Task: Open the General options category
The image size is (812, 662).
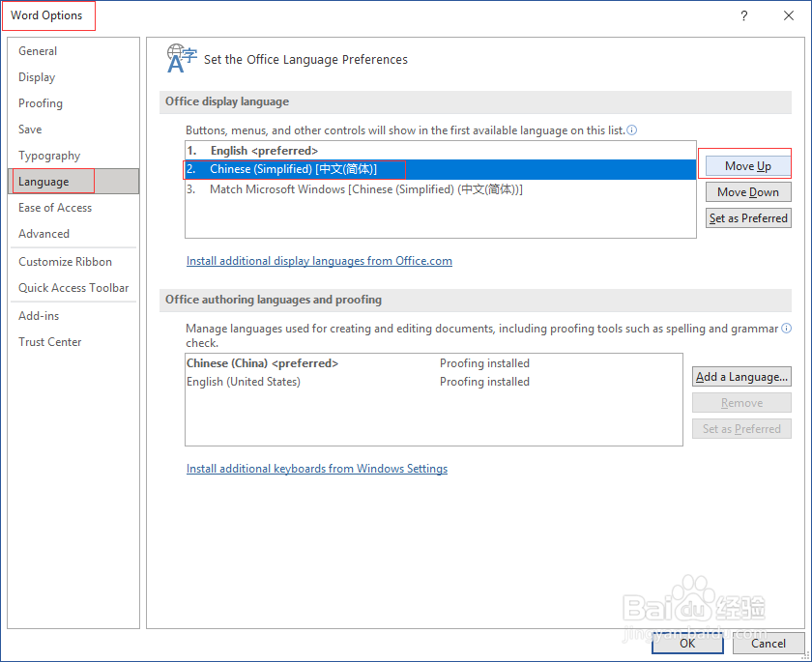Action: 73,50
